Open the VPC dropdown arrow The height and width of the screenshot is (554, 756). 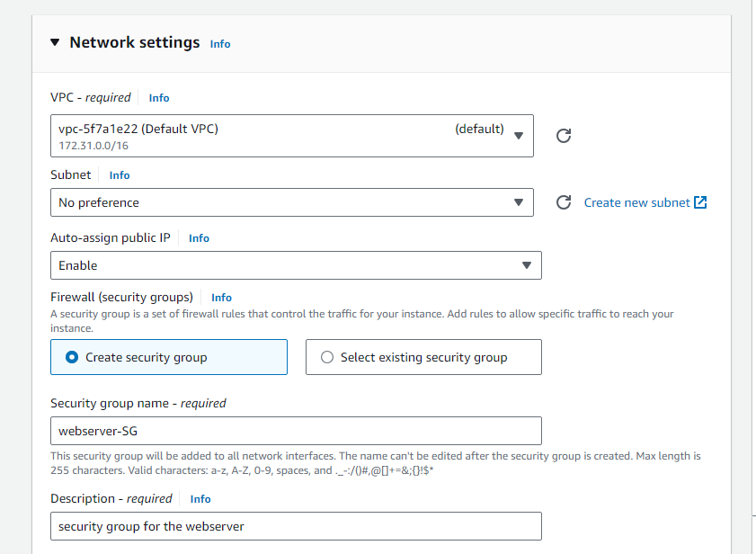(x=519, y=136)
